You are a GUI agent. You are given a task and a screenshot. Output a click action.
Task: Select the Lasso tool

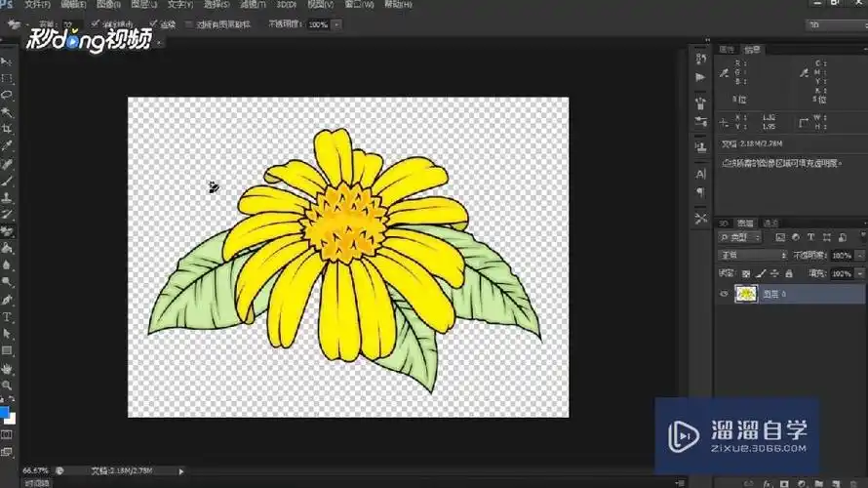click(7, 95)
